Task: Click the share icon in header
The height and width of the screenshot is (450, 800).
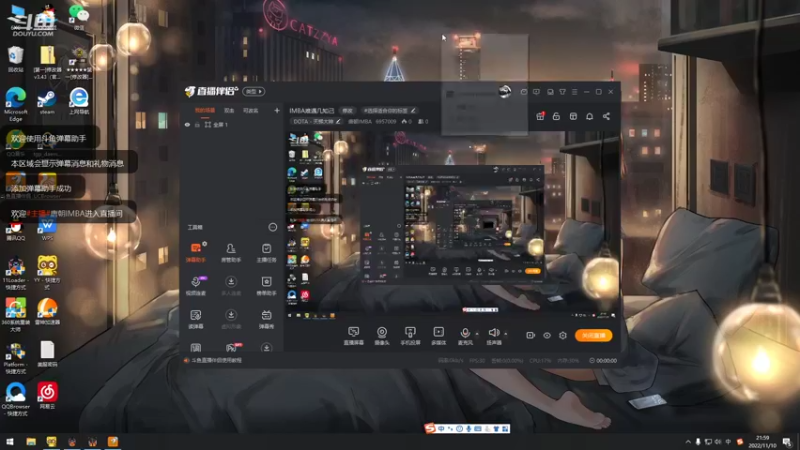Action: pos(606,116)
